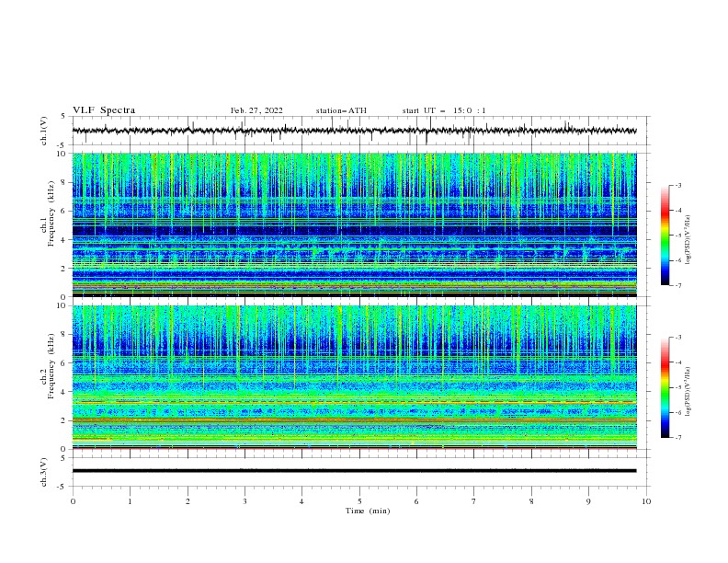
Task: Click the ch.1 colorbar "log(PSD)(V²/Hz)" label
Action: tap(688, 240)
